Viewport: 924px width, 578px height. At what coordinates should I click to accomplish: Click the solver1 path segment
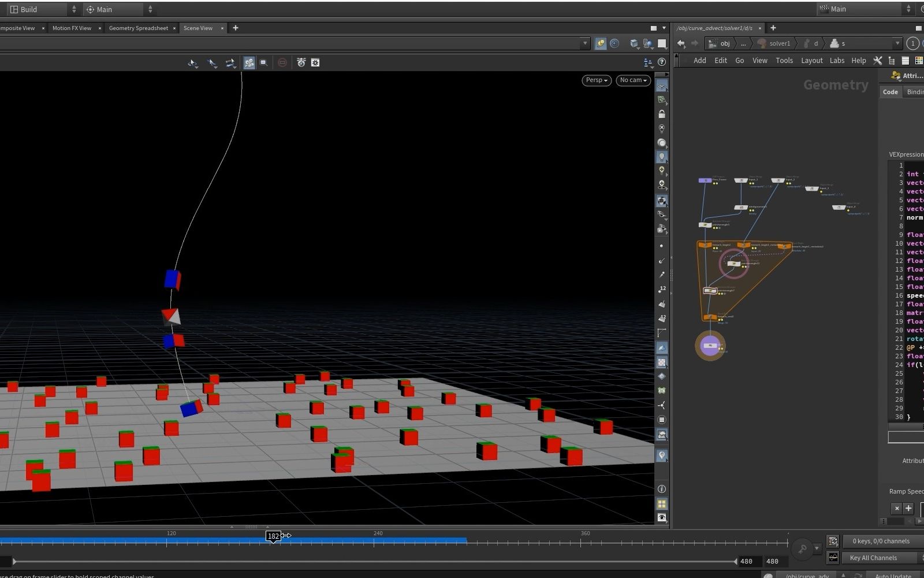774,43
